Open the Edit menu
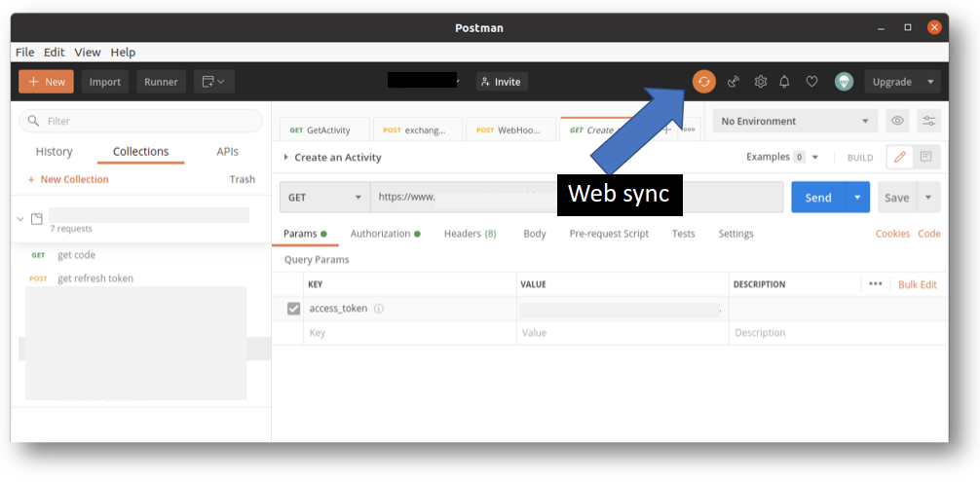 point(55,53)
